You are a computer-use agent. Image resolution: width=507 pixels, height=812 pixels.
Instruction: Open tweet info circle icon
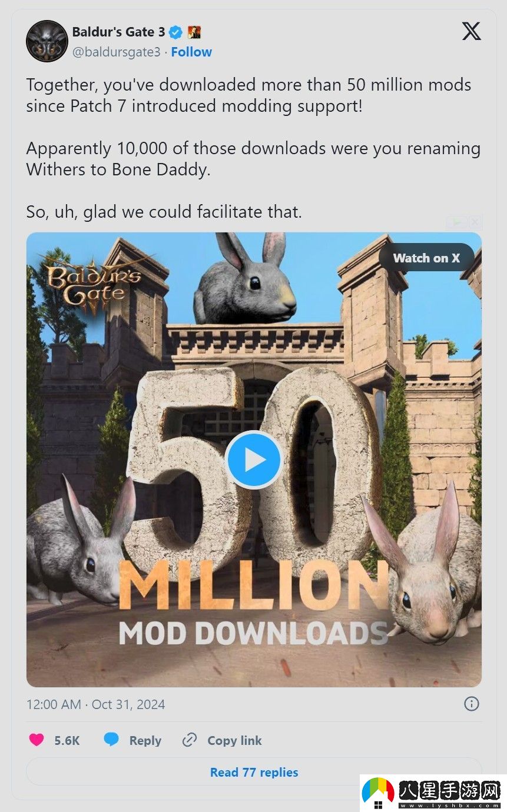[x=472, y=704]
